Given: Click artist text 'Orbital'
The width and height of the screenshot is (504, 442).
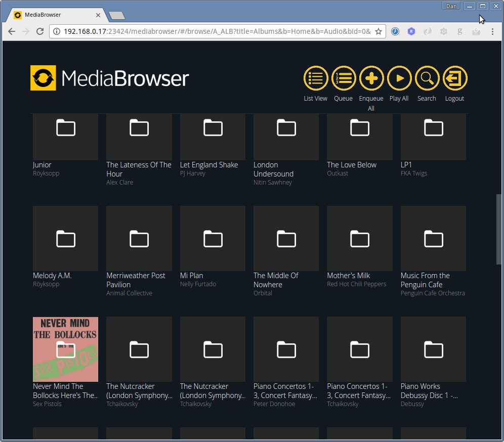Looking at the screenshot, I should point(263,293).
